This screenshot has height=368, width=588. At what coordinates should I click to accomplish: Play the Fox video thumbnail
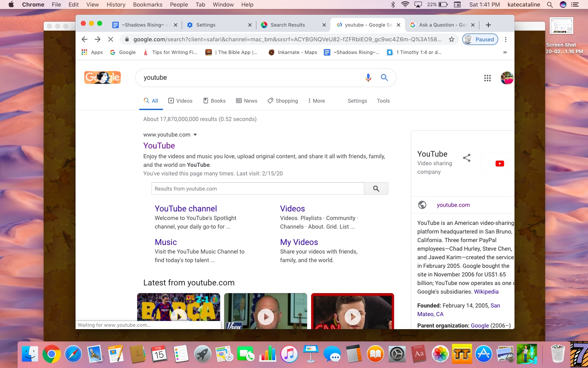click(265, 311)
